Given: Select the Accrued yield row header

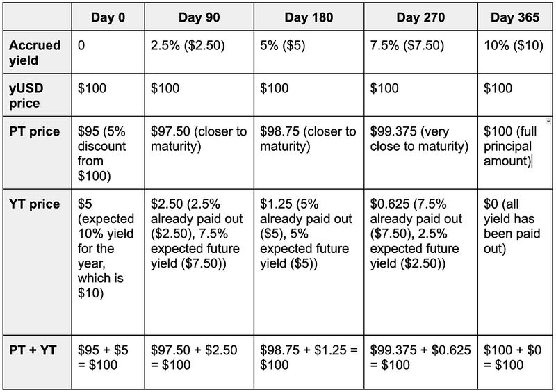Looking at the screenshot, I should point(35,53).
